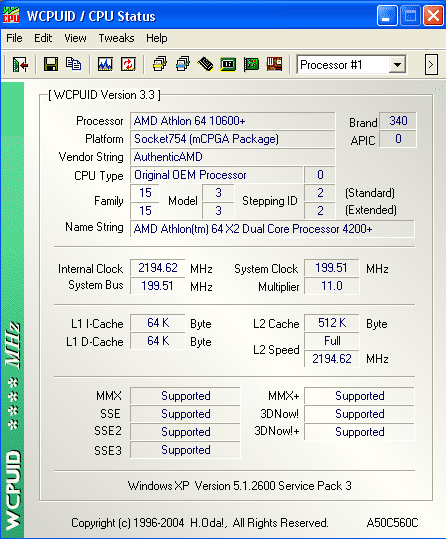This screenshot has width=446, height=539.
Task: Click the L2 Speed value Full
Action: 331,341
